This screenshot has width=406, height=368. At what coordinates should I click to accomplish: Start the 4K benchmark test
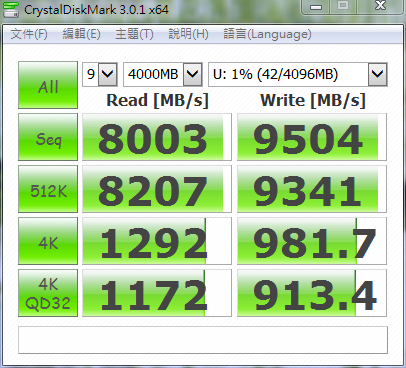tap(48, 241)
